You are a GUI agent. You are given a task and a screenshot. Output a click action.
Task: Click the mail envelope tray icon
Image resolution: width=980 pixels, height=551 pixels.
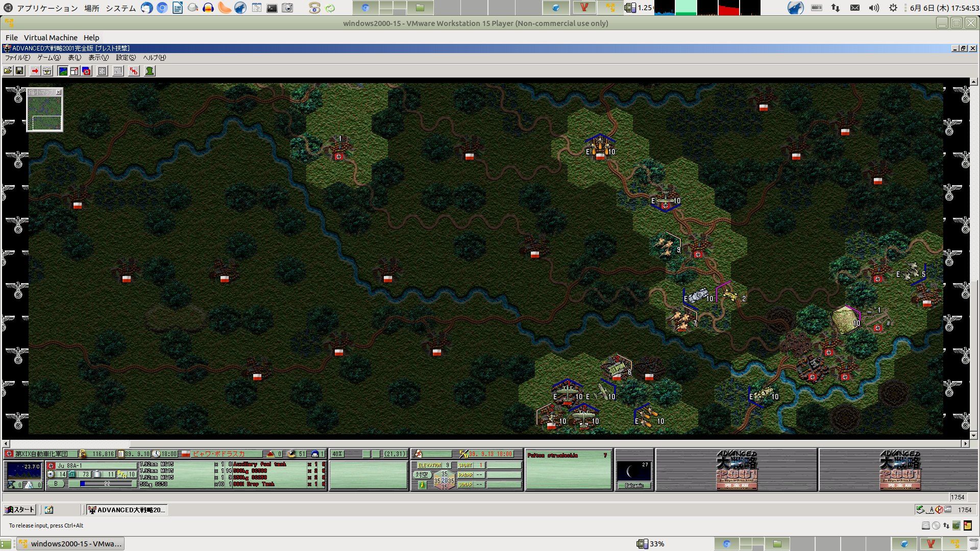click(x=854, y=8)
